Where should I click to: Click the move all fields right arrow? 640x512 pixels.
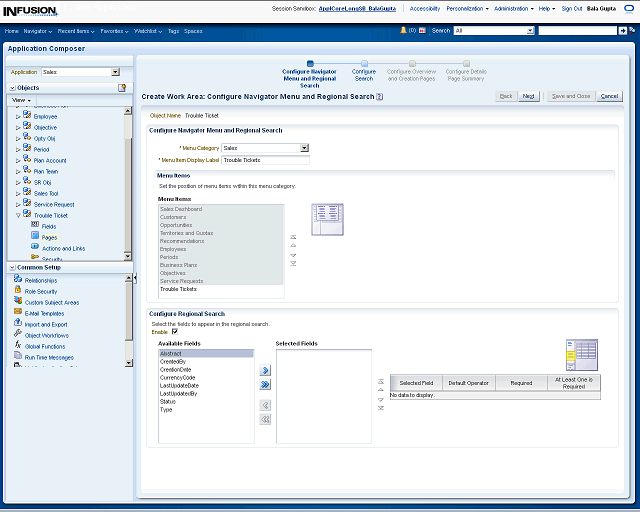click(265, 384)
